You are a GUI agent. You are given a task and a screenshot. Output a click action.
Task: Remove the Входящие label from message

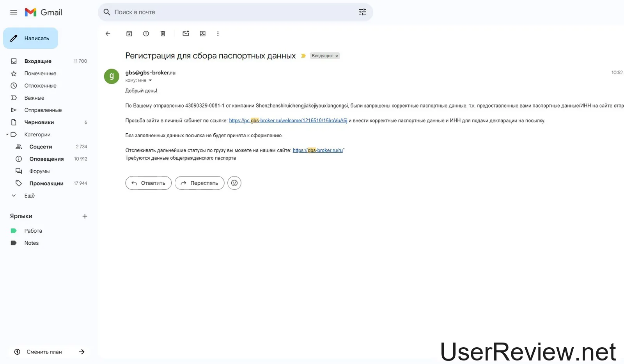tap(337, 56)
